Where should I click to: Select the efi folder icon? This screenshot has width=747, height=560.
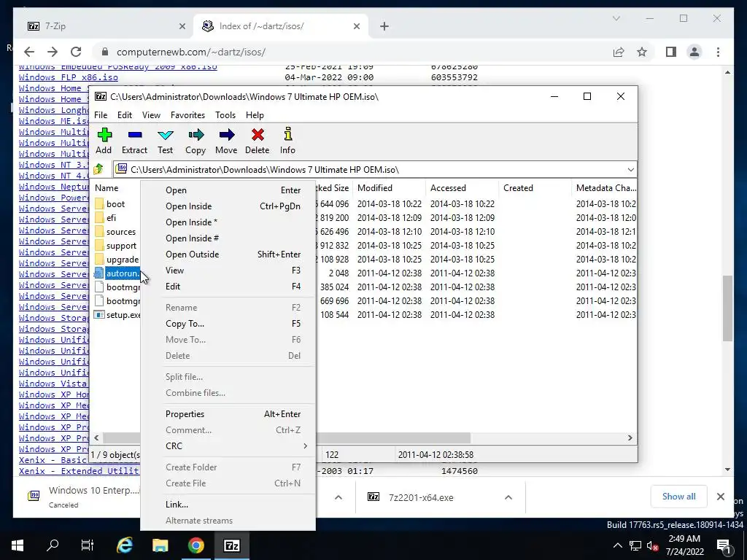(x=99, y=217)
